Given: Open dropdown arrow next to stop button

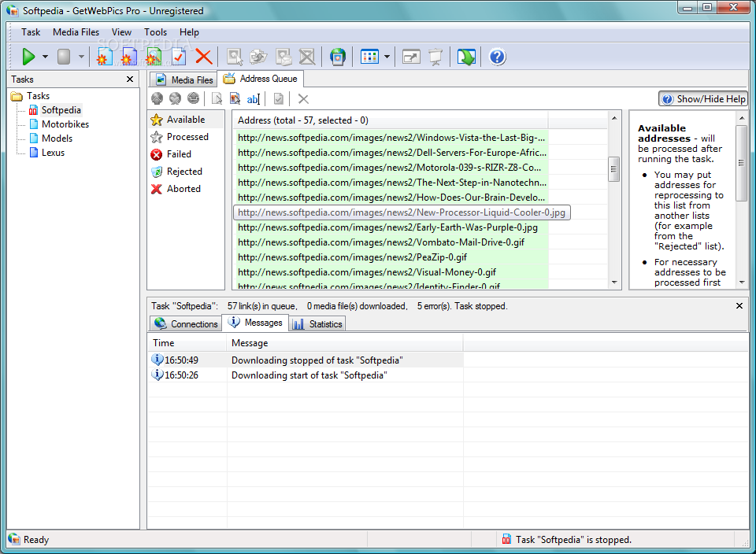Looking at the screenshot, I should (x=81, y=57).
